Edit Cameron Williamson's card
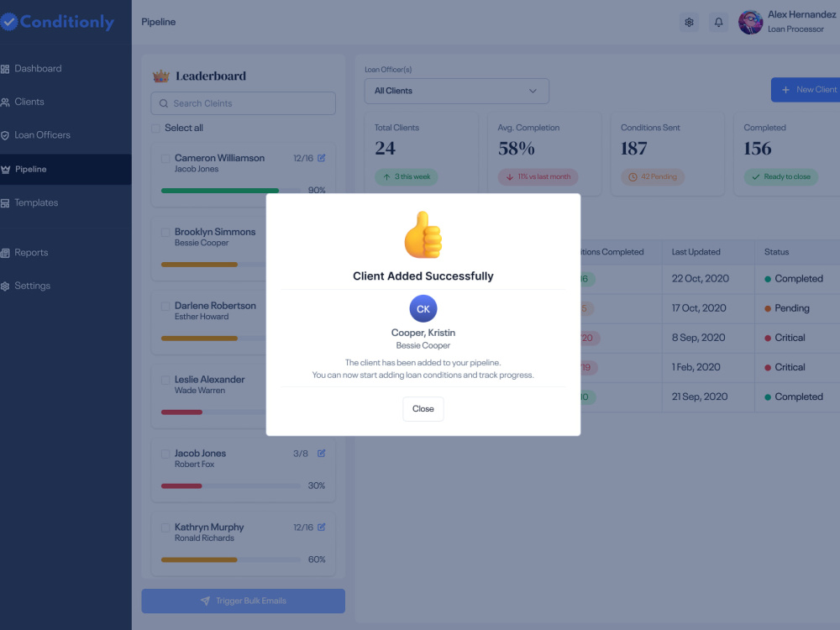 tap(322, 158)
